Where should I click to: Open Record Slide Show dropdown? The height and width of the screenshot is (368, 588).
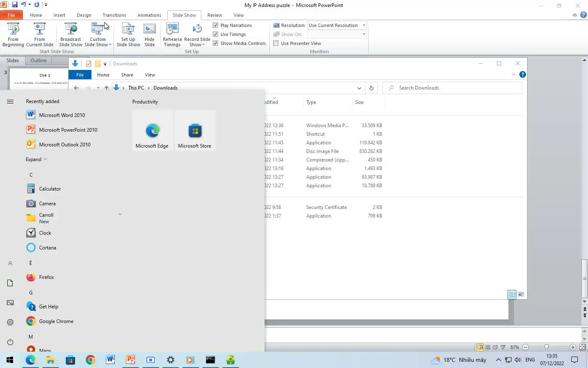[x=197, y=35]
